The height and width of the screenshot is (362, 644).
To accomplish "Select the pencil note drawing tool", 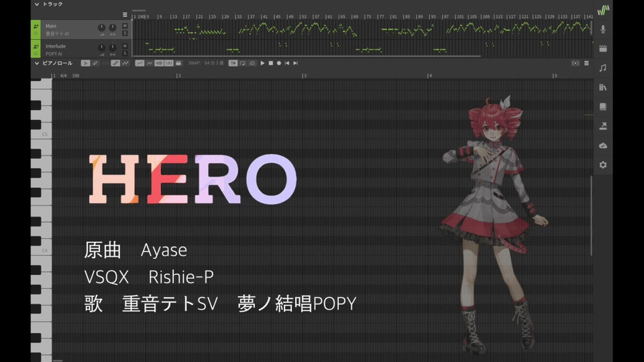I will pos(95,63).
